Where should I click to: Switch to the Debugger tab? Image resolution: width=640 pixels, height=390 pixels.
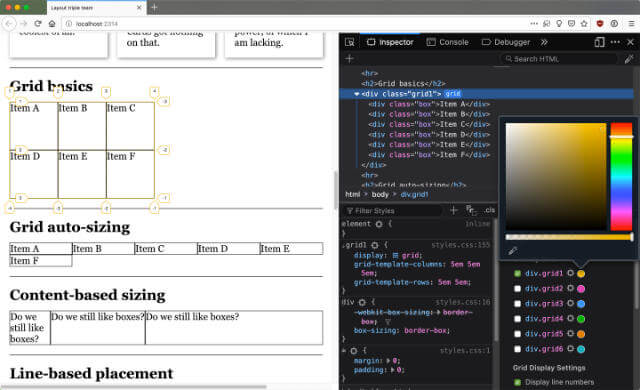pyautogui.click(x=506, y=42)
